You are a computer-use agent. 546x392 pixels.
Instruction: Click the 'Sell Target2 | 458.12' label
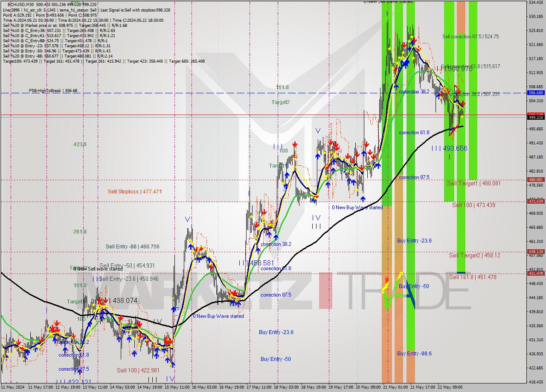click(x=474, y=255)
